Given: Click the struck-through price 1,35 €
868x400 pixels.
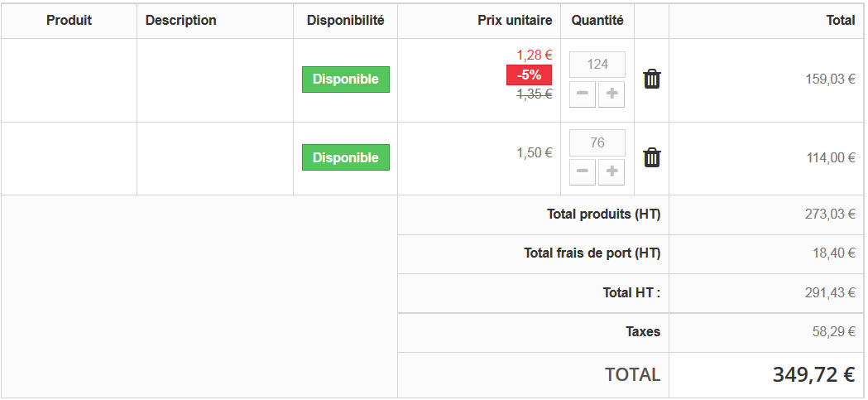Looking at the screenshot, I should (535, 94).
